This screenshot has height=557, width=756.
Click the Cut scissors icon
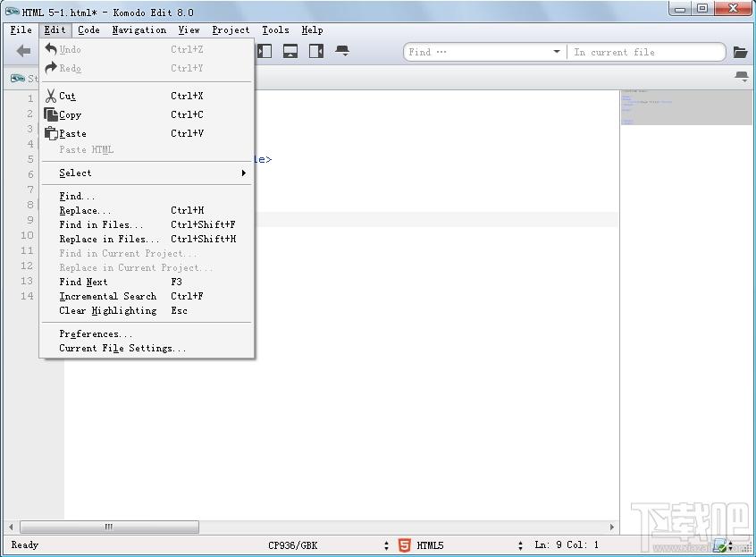(x=51, y=96)
